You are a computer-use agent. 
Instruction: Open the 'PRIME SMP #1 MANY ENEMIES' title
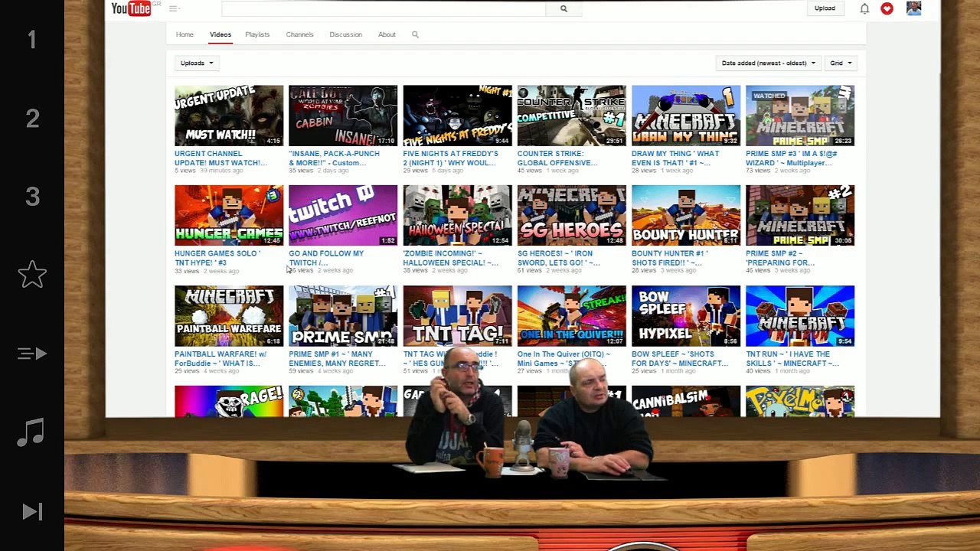(x=337, y=359)
